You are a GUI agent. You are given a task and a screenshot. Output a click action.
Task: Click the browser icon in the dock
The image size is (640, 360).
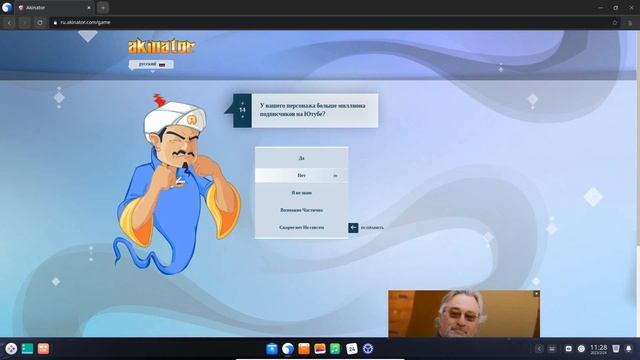tap(288, 349)
